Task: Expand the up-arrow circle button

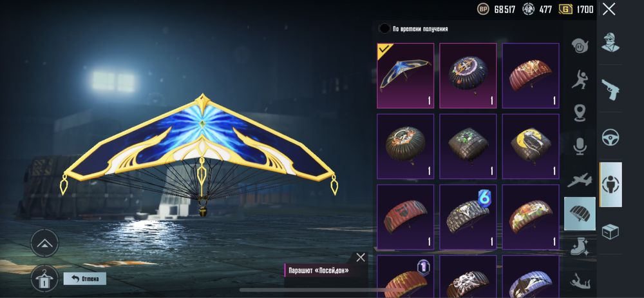Action: [x=44, y=243]
